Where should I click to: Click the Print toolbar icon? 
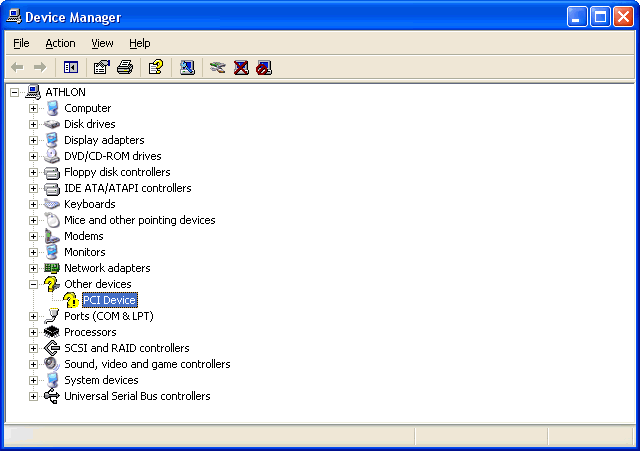pos(125,67)
